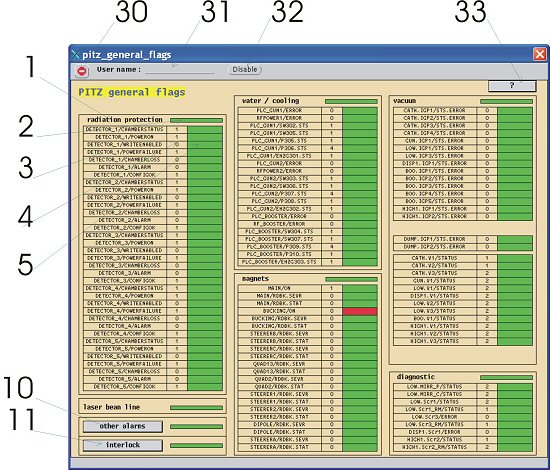Click the Disable button
Viewport: 550px width, 470px height.
tap(245, 69)
